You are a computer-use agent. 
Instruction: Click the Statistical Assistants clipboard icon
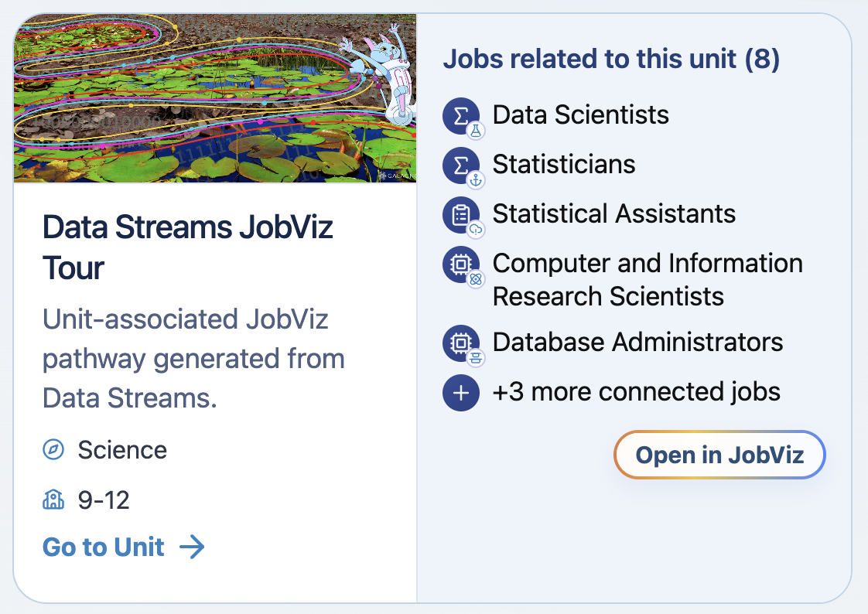pos(460,215)
